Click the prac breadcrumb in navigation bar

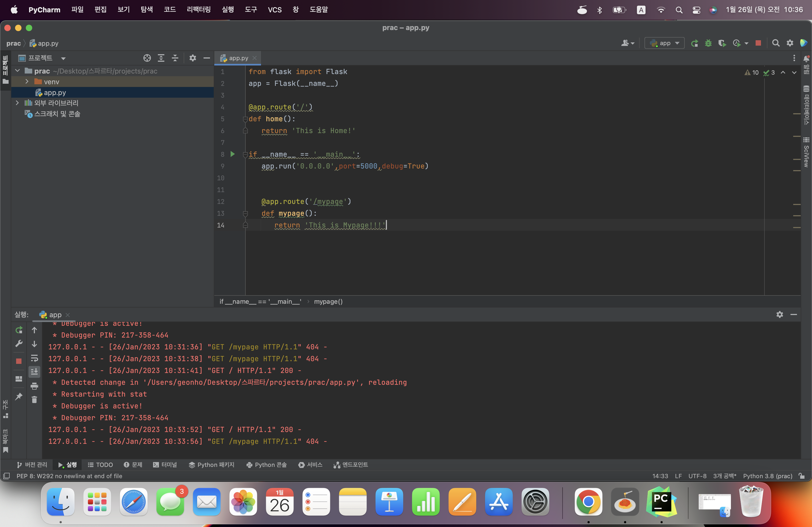pyautogui.click(x=14, y=43)
